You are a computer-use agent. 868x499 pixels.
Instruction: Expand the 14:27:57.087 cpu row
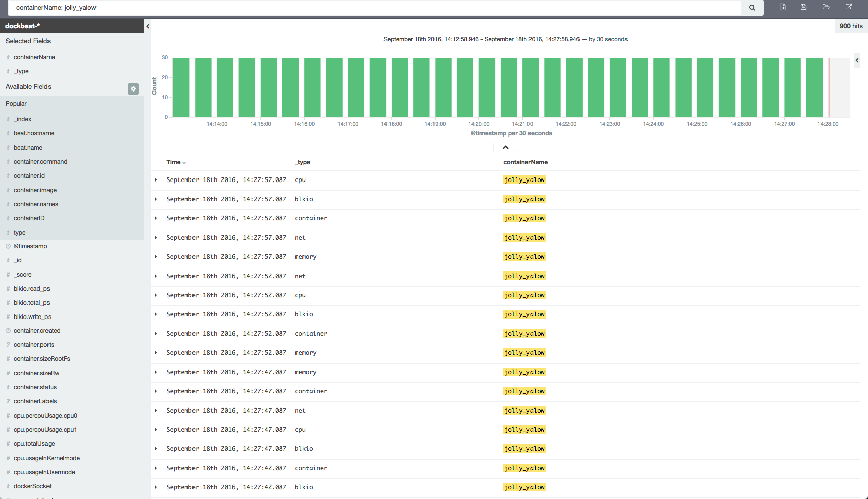click(x=156, y=180)
